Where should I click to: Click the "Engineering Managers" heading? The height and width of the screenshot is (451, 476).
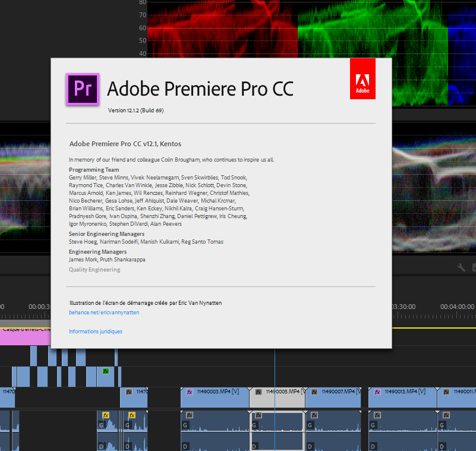tap(97, 251)
